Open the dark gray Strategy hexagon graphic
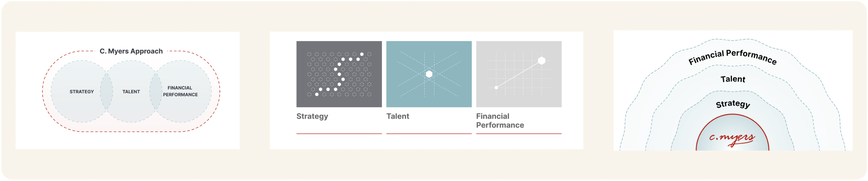Image resolution: width=868 pixels, height=181 pixels. 339,74
